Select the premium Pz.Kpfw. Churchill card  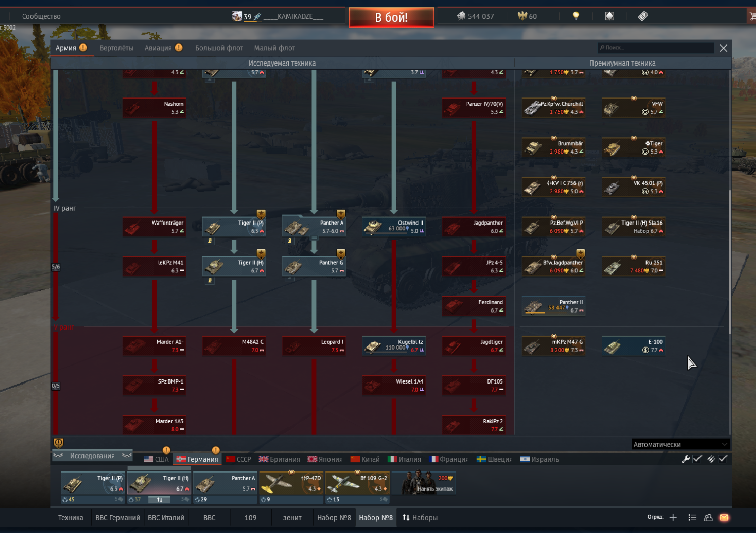(x=554, y=108)
